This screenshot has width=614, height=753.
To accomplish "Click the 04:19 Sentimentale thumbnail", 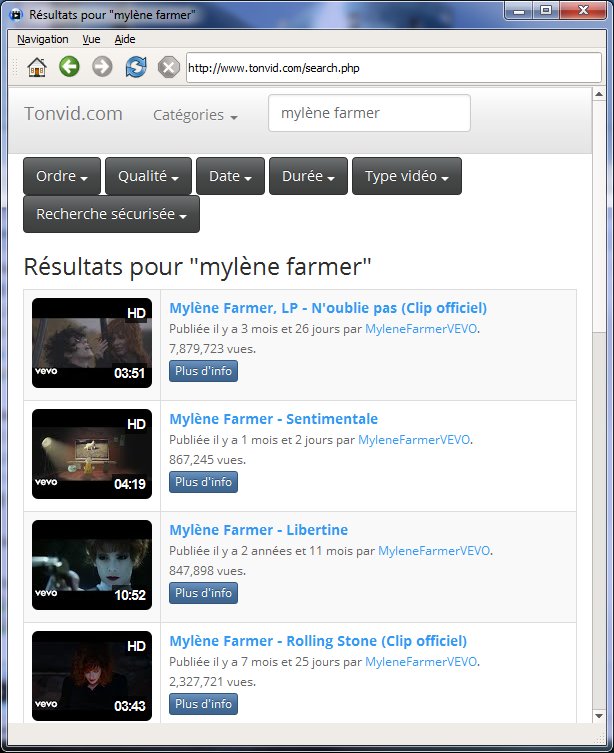I will pos(92,454).
